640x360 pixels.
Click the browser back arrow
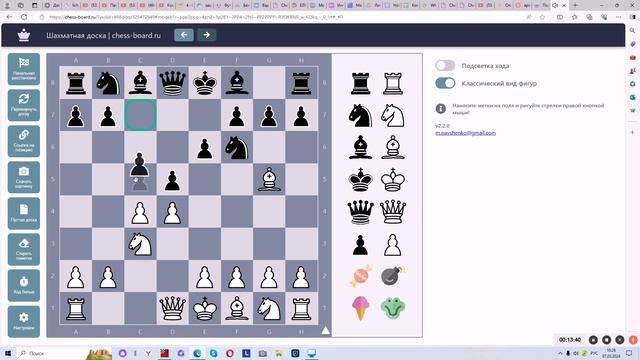[x=9, y=17]
